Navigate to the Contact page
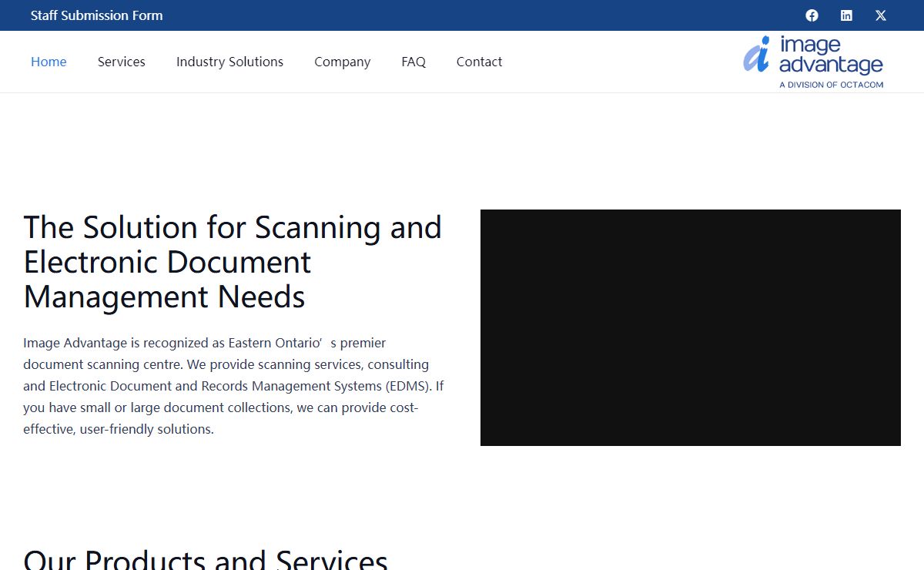Viewport: 924px width, 570px height. 479,62
